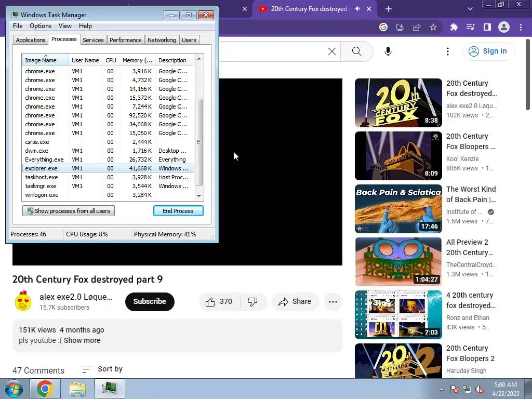Toggle Chrome side panel icon

coord(487,27)
